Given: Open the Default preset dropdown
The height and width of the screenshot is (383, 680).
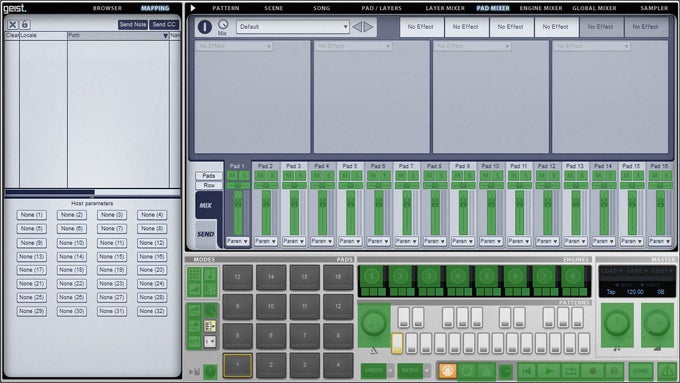Looking at the screenshot, I should tap(293, 27).
